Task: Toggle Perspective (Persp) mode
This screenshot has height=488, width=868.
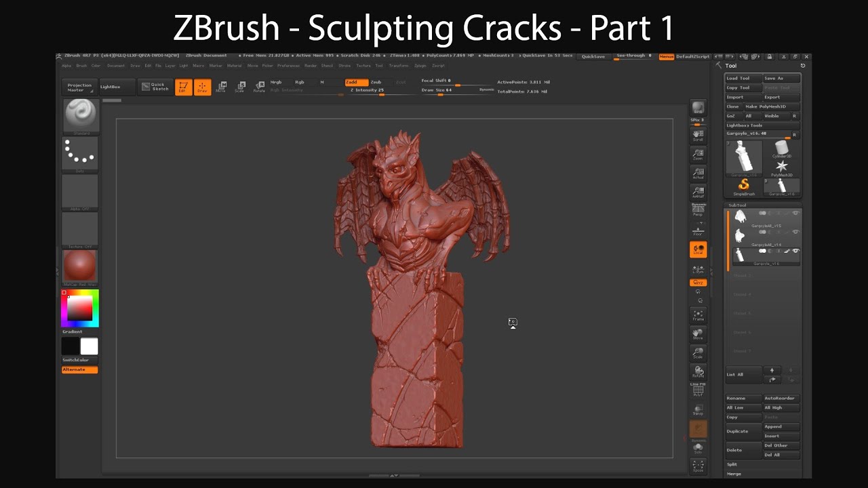Action: [x=698, y=211]
